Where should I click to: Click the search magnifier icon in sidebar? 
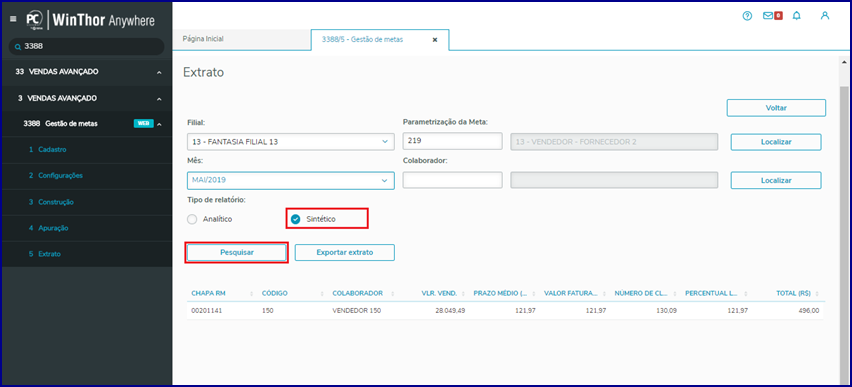(x=18, y=47)
